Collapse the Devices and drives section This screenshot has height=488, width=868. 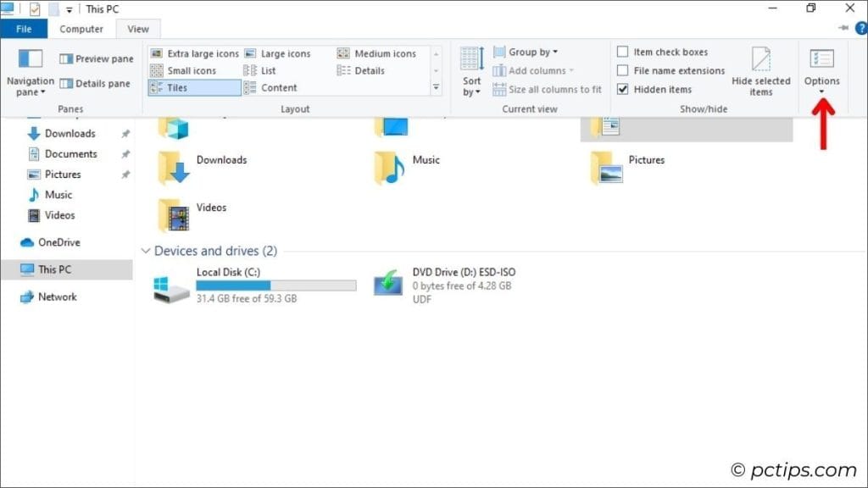146,251
